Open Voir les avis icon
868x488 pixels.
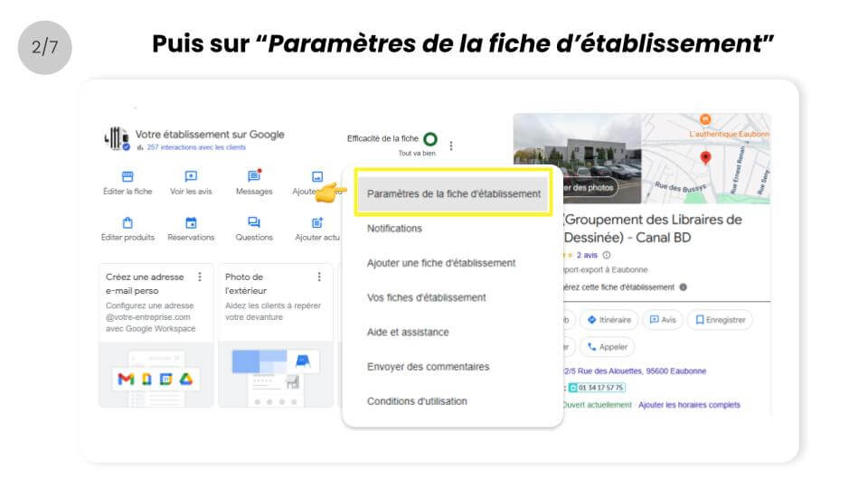coord(191,176)
